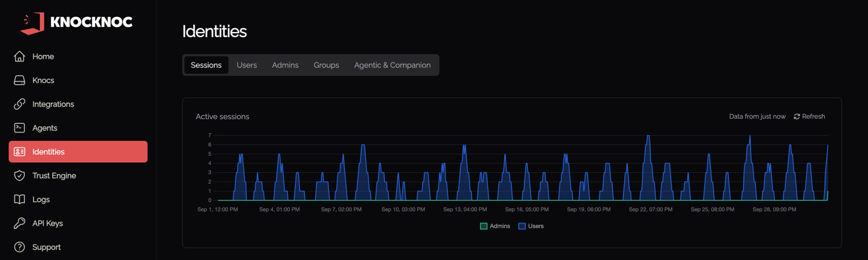Refresh the active sessions data
The image size is (868, 260).
click(810, 117)
